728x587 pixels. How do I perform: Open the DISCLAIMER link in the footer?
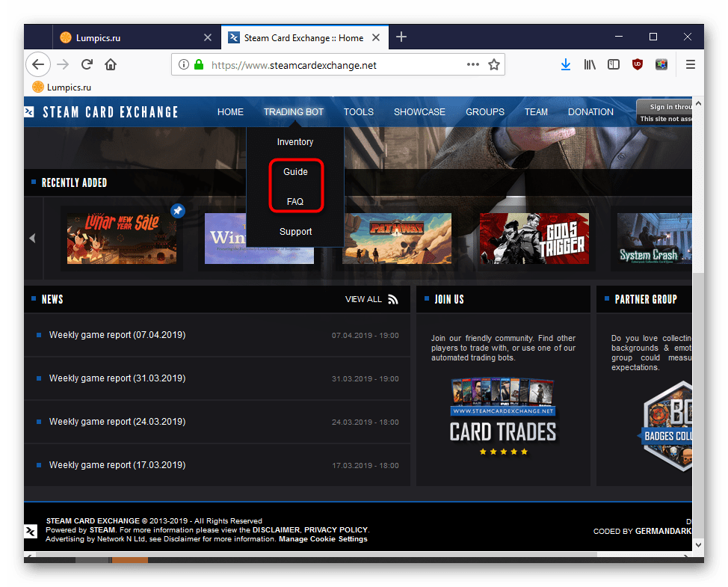point(277,530)
